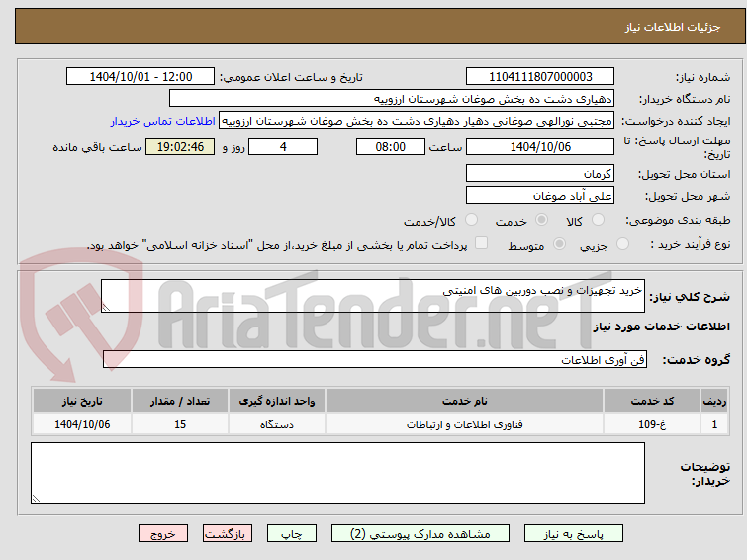The width and height of the screenshot is (747, 560).
Task: Open the اطلاعات تماس خریدار link
Action: [x=163, y=121]
